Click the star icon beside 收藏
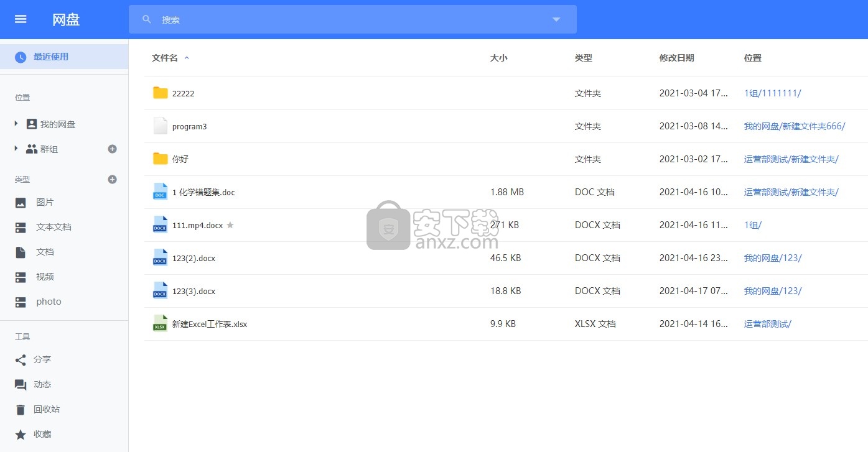Screen dimensions: 868x452 tap(21, 434)
